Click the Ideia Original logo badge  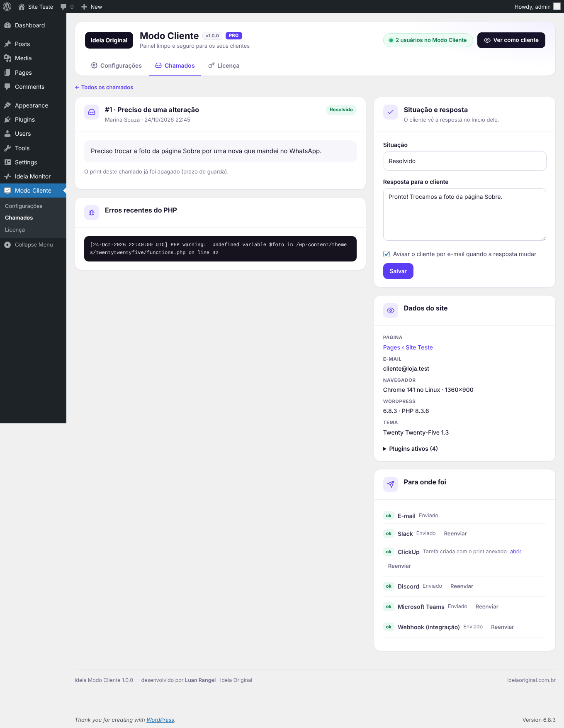click(109, 40)
